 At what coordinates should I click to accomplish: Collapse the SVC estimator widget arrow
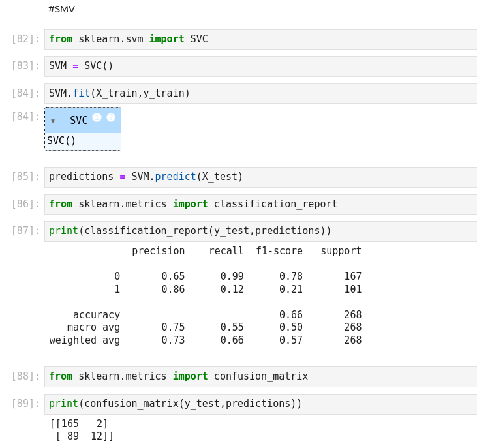53,121
